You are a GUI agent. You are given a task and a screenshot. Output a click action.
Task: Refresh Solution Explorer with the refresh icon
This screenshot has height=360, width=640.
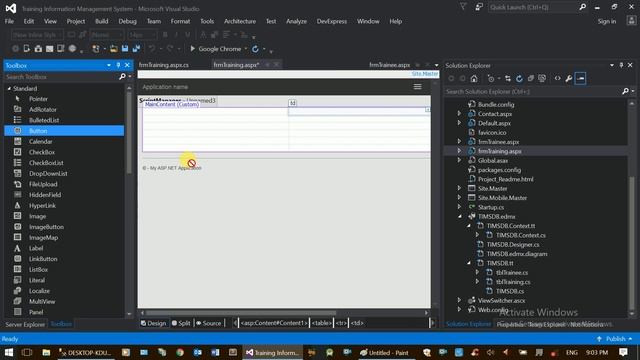coord(519,78)
